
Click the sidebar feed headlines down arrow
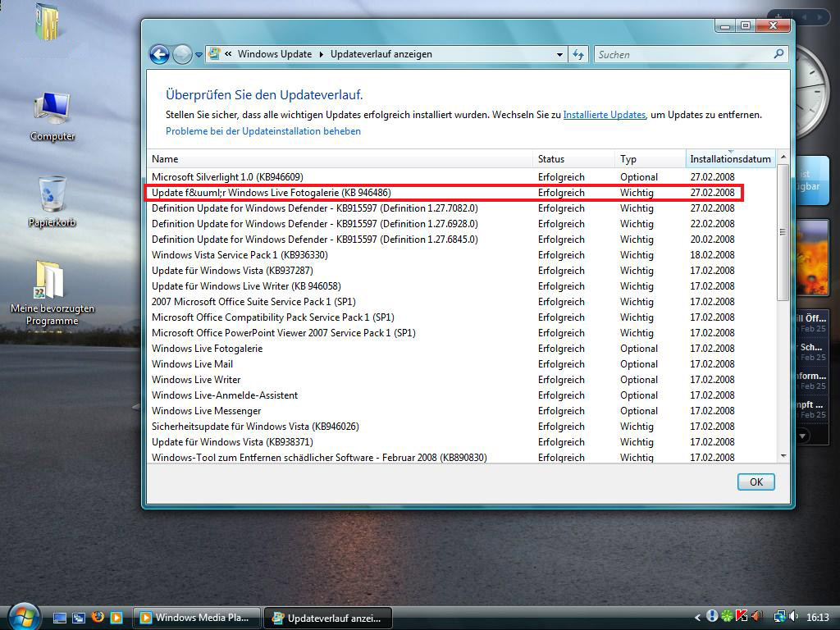coord(802,436)
